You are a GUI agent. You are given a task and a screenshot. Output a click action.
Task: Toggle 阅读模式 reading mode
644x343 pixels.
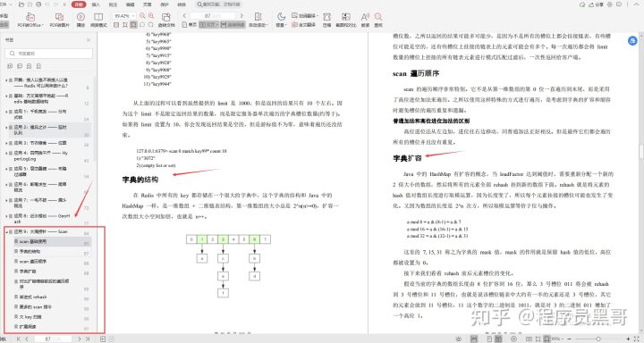click(98, 20)
